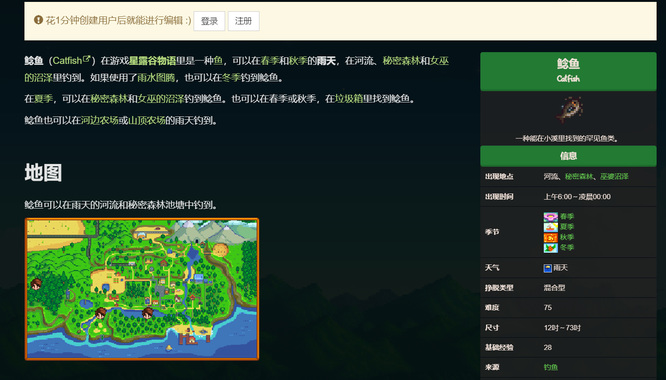Open the 女巫的沼泽 link in the second paragraph

(x=161, y=99)
